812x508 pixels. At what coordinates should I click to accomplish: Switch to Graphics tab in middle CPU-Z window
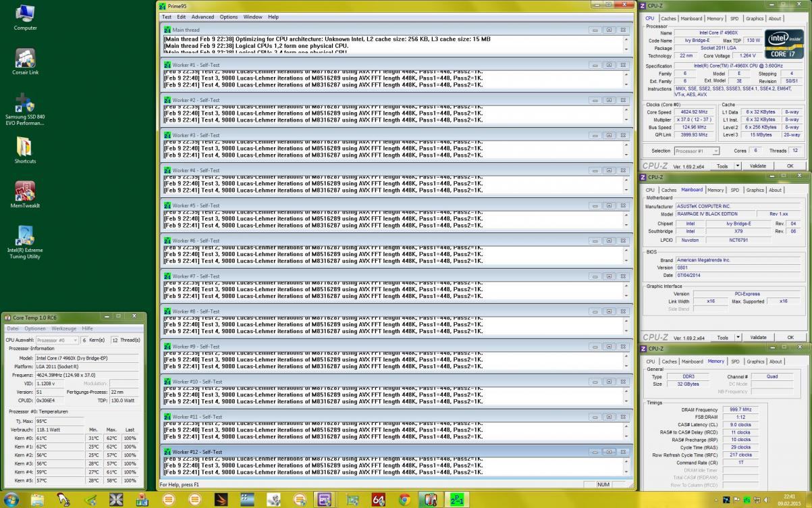tap(755, 190)
